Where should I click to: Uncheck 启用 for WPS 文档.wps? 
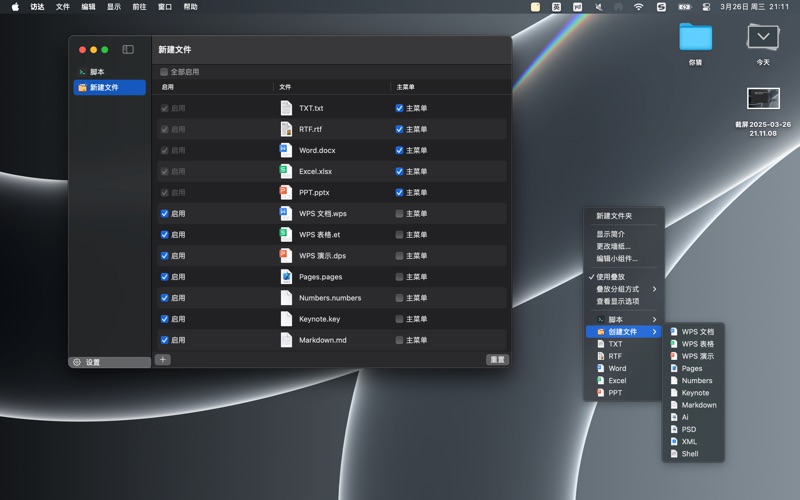pos(165,213)
